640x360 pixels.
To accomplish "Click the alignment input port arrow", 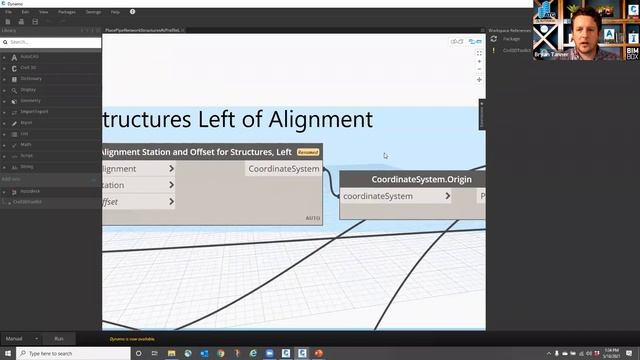I will pos(171,169).
